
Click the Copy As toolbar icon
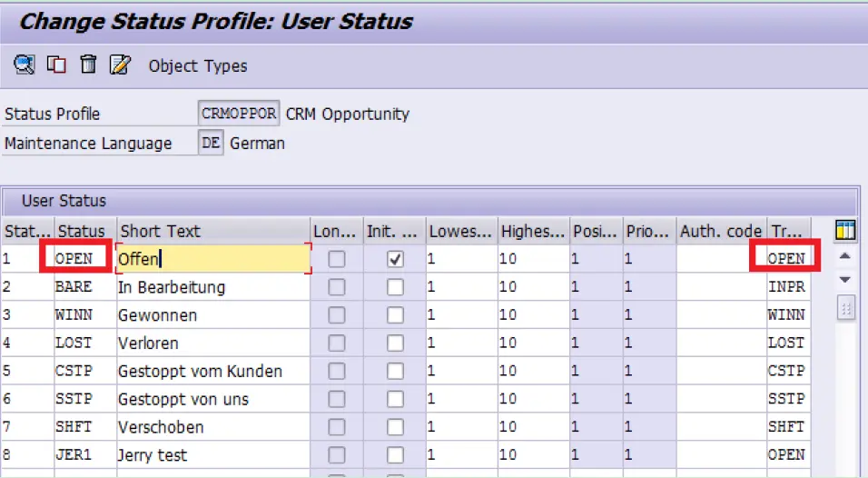click(56, 65)
